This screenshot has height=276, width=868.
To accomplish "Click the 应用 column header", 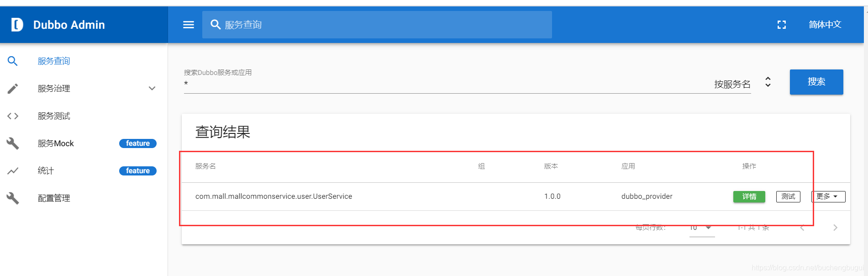I will (628, 166).
